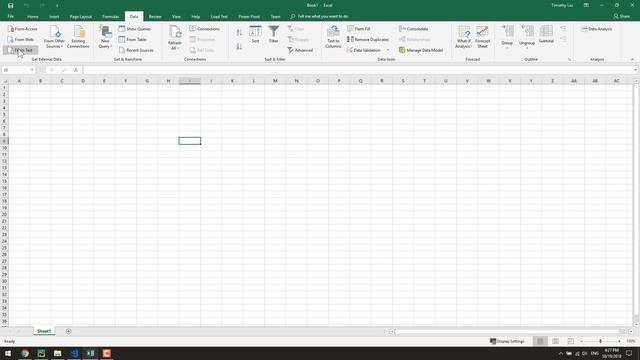The width and height of the screenshot is (640, 360).
Task: Click Subtotal in Outline group
Action: [546, 35]
